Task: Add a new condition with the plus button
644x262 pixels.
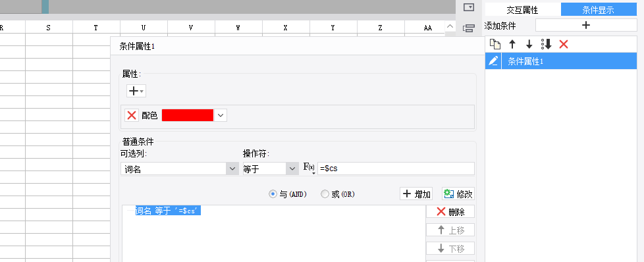Action: click(x=586, y=25)
